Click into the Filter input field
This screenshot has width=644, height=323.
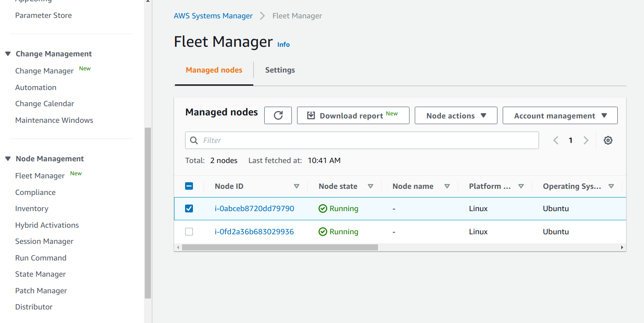(x=362, y=140)
